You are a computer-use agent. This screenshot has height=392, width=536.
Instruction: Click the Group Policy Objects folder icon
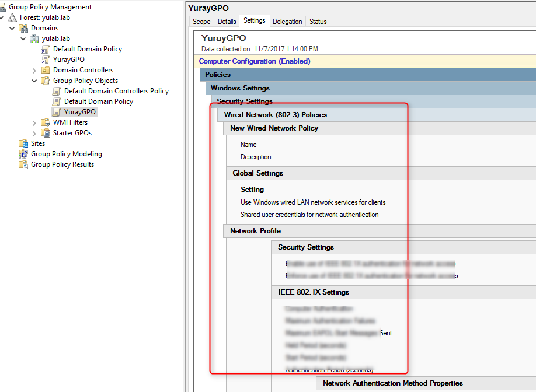46,80
